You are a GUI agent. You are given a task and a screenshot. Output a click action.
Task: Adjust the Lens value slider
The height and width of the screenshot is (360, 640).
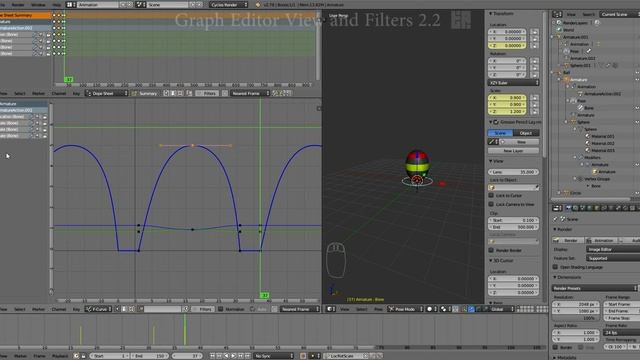(513, 172)
